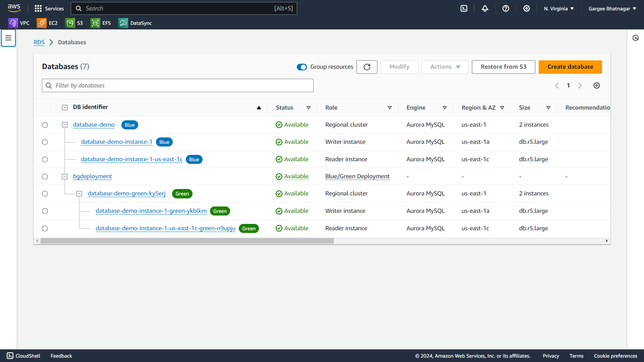This screenshot has width=644, height=362.
Task: Open the help question mark icon
Action: [506, 8]
